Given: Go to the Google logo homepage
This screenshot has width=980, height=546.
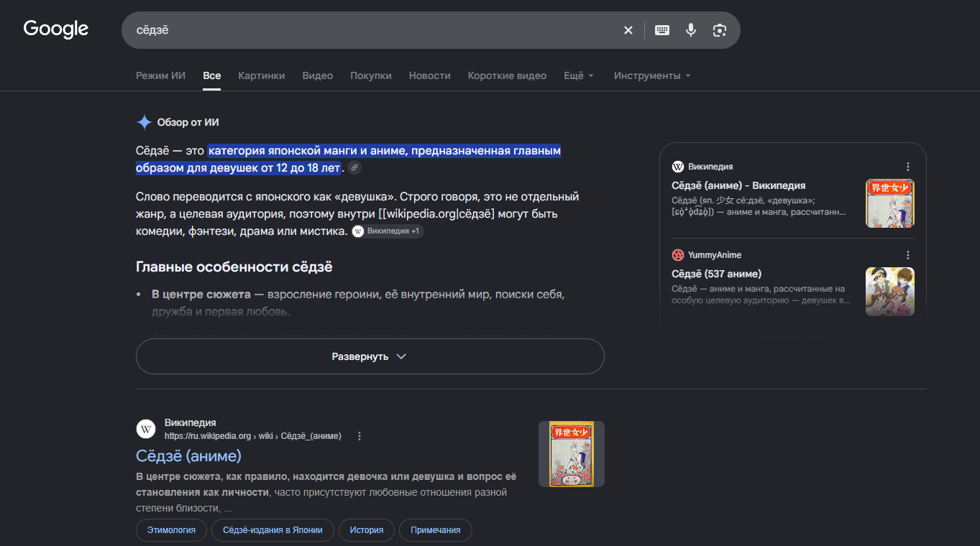Looking at the screenshot, I should 56,29.
